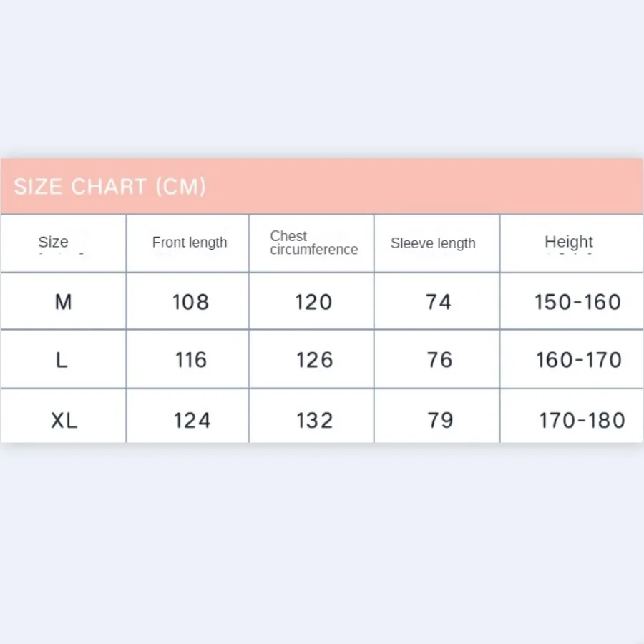Screen dimensions: 644x644
Task: Select the L size cell
Action: tap(62, 360)
